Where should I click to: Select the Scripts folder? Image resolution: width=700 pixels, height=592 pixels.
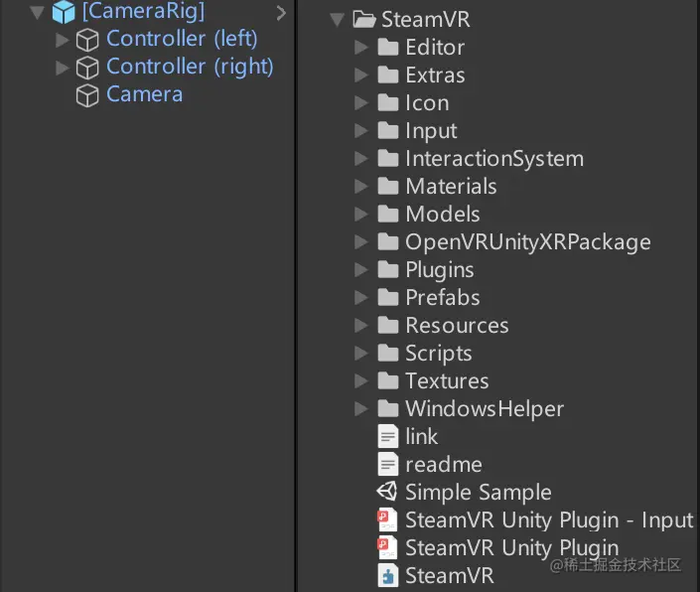tap(438, 354)
